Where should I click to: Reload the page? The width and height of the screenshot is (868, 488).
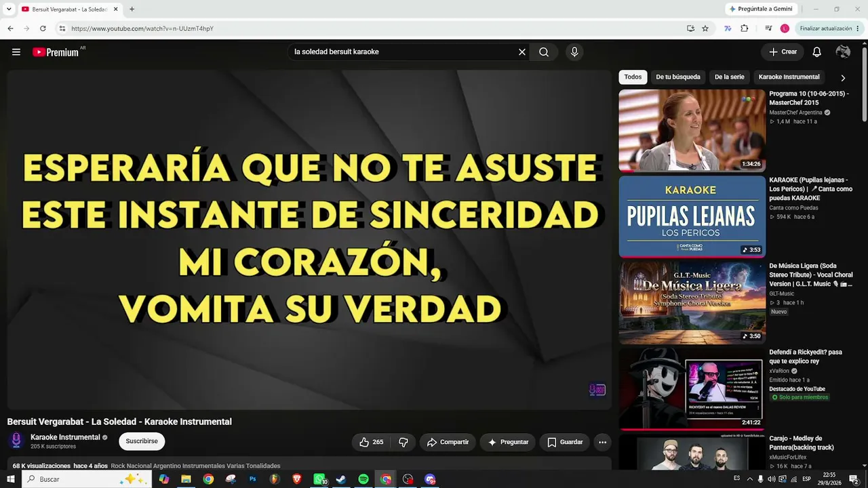[43, 28]
